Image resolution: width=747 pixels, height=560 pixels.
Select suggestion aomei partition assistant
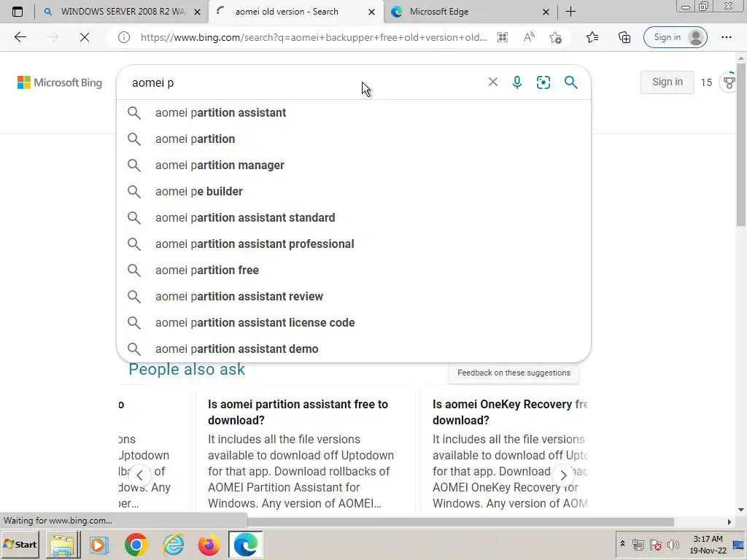[354, 113]
